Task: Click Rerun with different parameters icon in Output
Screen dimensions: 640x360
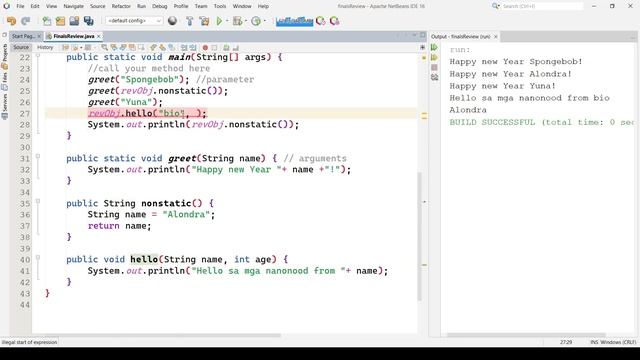Action: tap(434, 58)
